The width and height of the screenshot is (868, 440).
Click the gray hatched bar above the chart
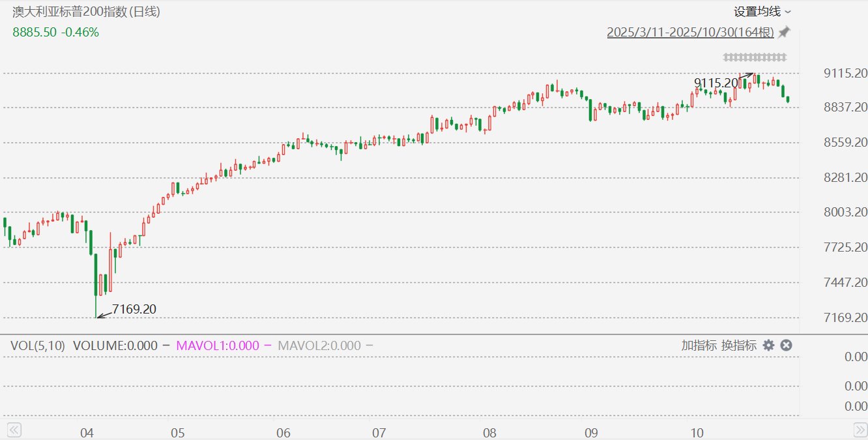tap(755, 57)
